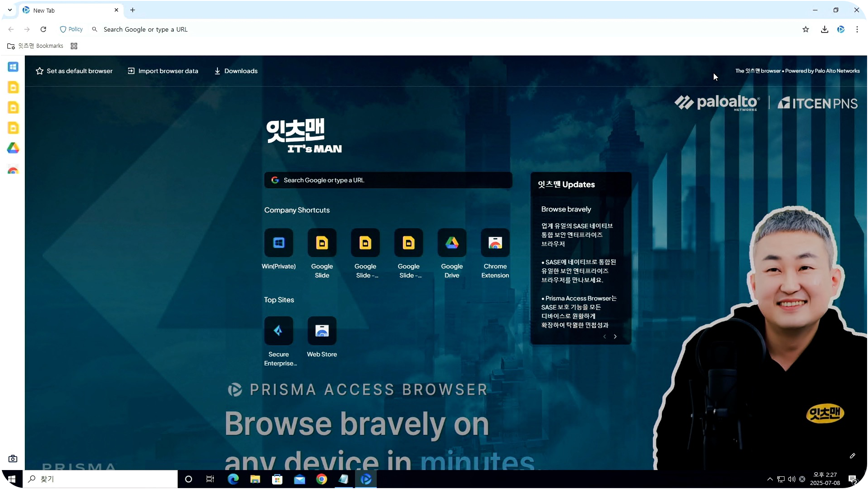Show the next update card

coord(615,337)
